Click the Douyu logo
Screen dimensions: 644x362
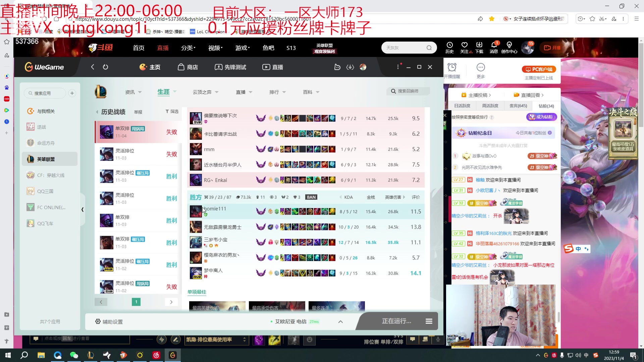(101, 48)
